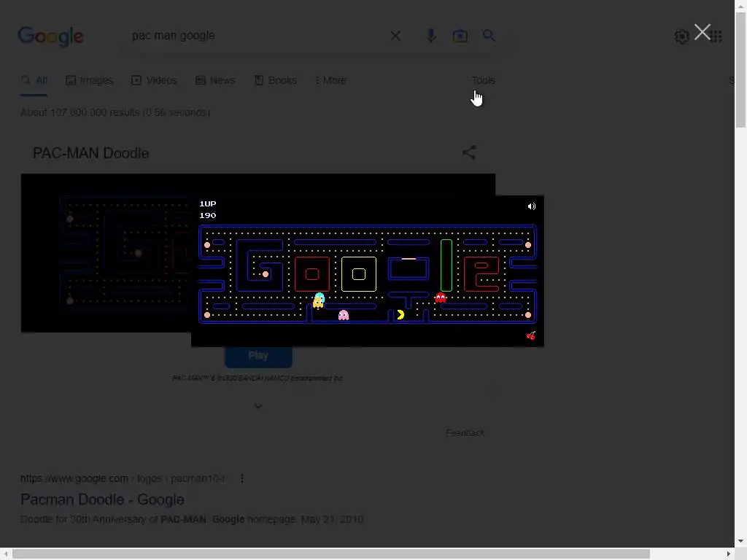Click the cherry icon in the game
The height and width of the screenshot is (560, 747).
click(531, 335)
